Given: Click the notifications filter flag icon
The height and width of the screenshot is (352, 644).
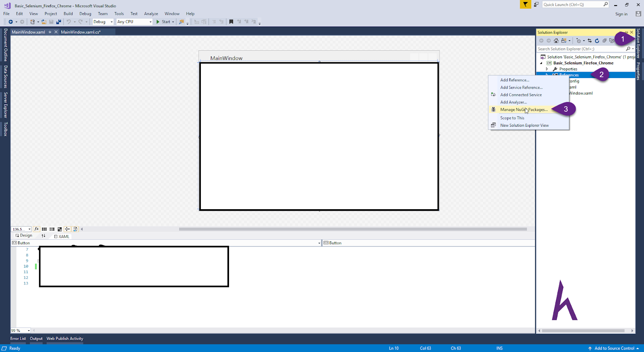Looking at the screenshot, I should coord(525,4).
